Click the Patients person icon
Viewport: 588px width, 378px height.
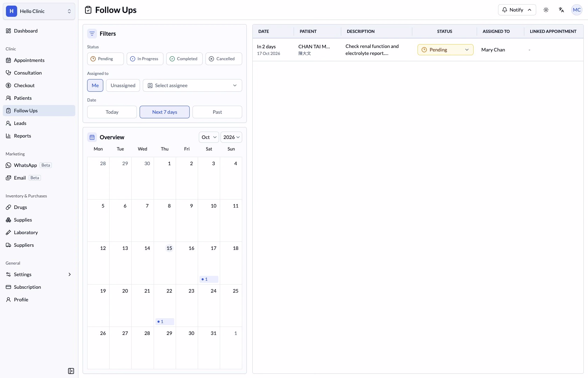8,98
